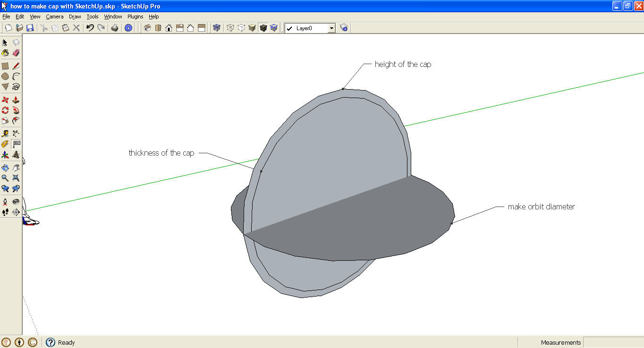Select the Offset tool

(16, 121)
